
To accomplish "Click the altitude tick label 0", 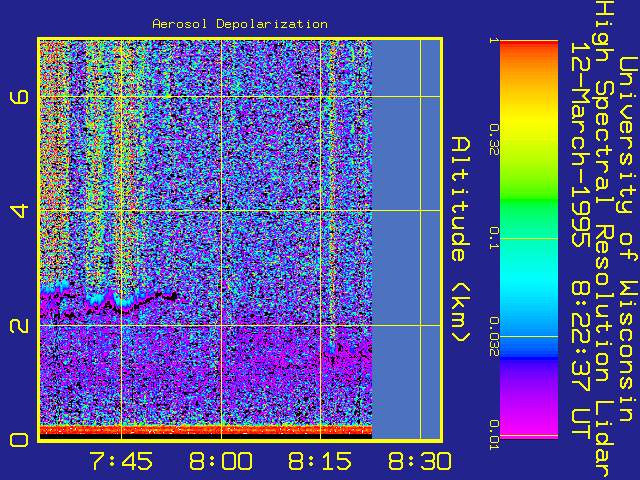I will click(x=19, y=440).
